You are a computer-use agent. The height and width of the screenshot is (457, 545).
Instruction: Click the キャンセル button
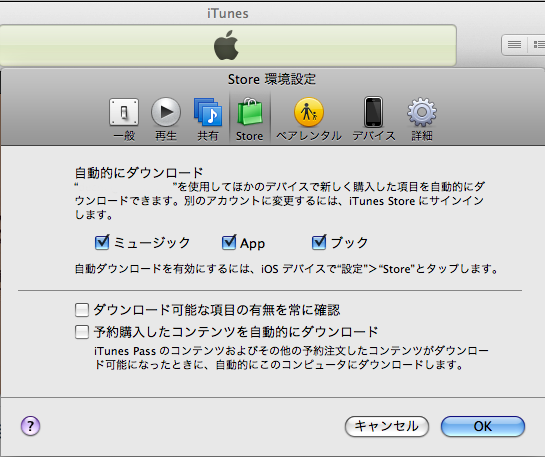(387, 426)
